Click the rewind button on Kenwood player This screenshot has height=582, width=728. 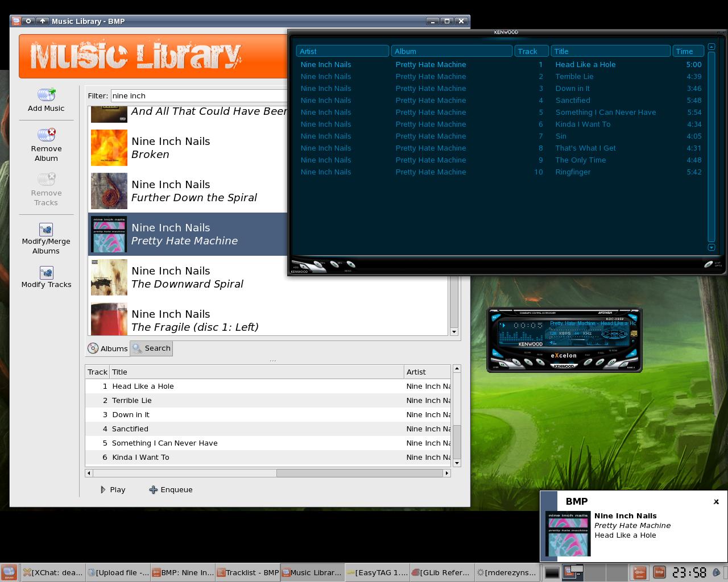[x=502, y=364]
